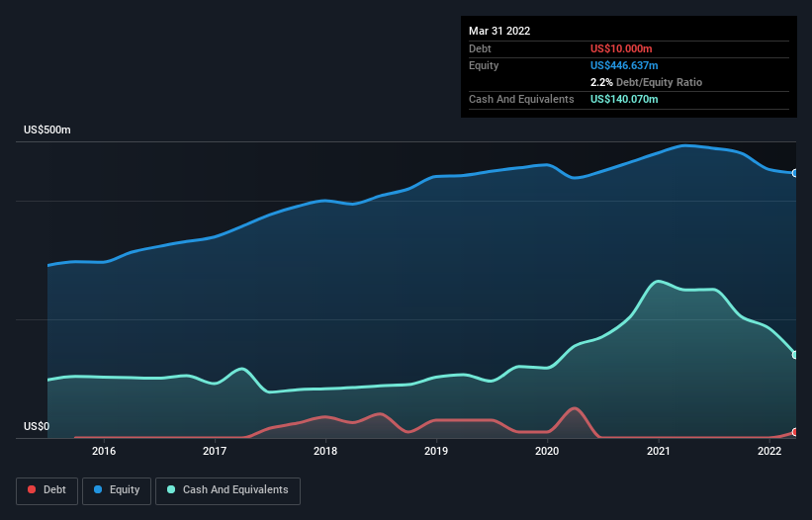Toggle the Equity series legend button
Image resolution: width=812 pixels, height=520 pixels.
pyautogui.click(x=117, y=490)
